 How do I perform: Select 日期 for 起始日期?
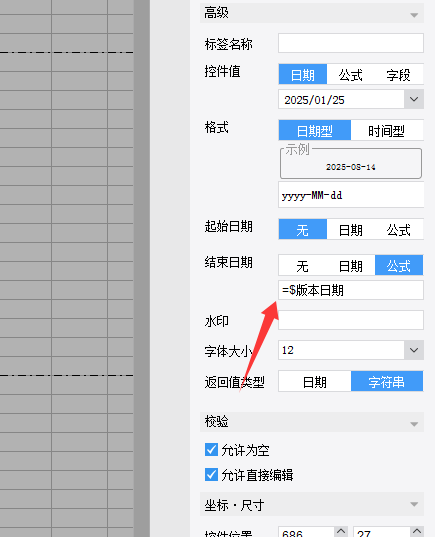coord(351,229)
